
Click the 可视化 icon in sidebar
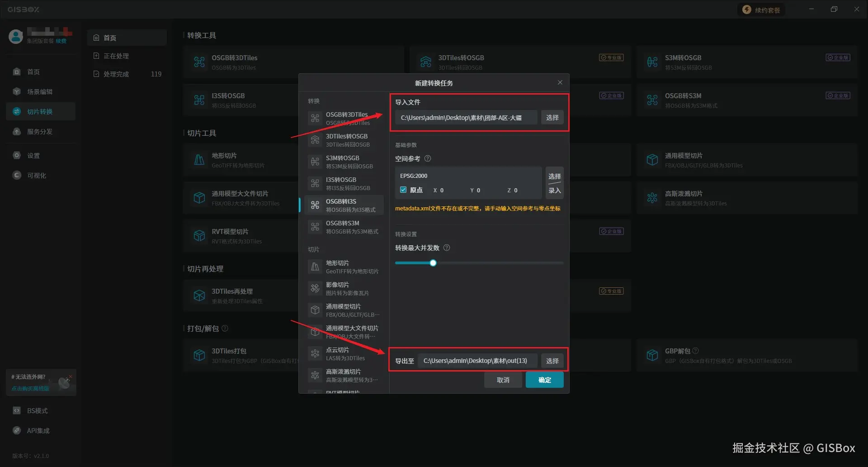17,175
